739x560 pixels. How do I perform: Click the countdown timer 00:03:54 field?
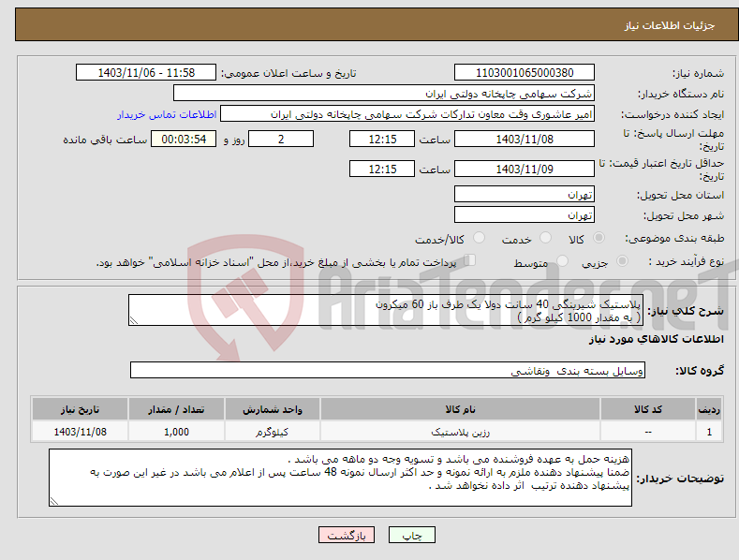coord(184,139)
